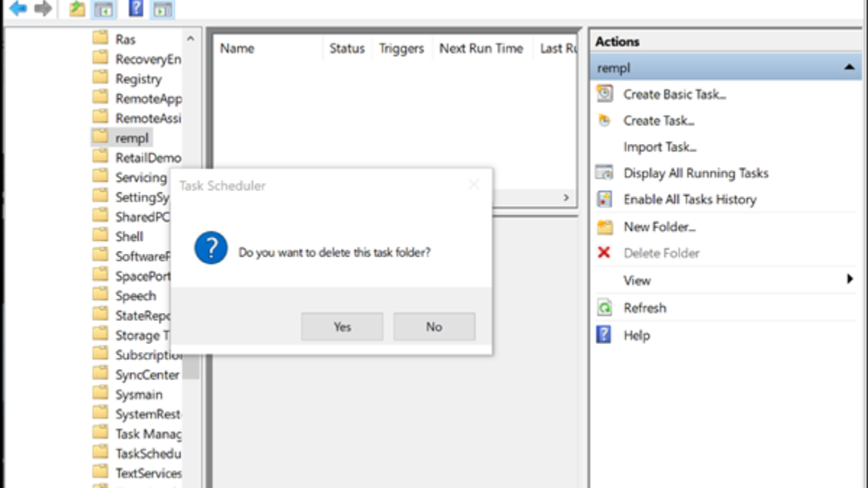Expand the View submenu arrow
Image resolution: width=868 pixels, height=488 pixels.
tap(850, 279)
